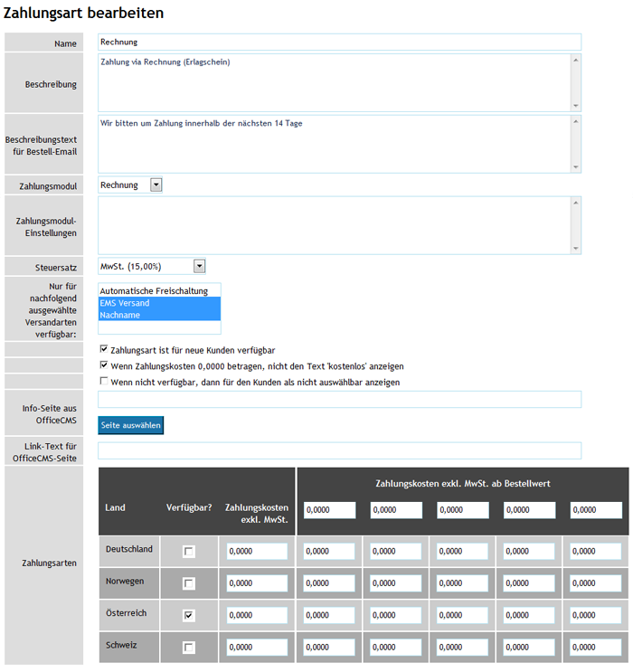Toggle 'Zahlungsart ist für neue Kunden verfügbar' checkbox
This screenshot has width=633, height=672.
(x=103, y=349)
